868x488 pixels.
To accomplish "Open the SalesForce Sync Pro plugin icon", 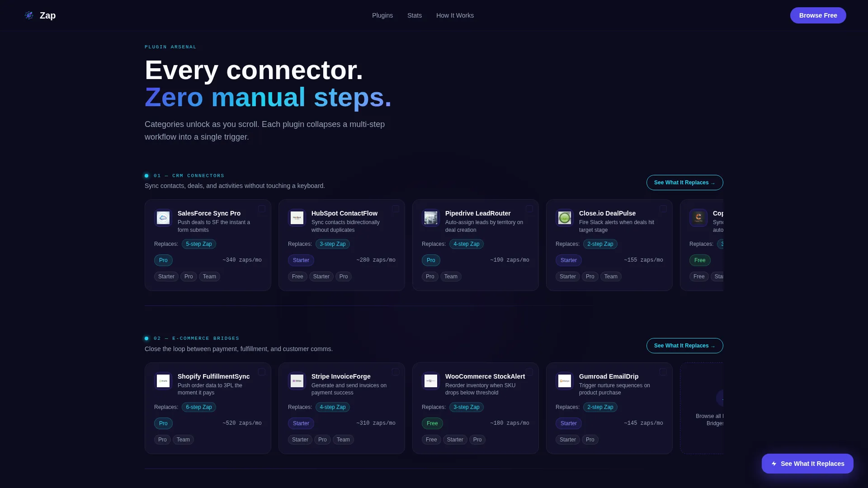I will (x=163, y=218).
